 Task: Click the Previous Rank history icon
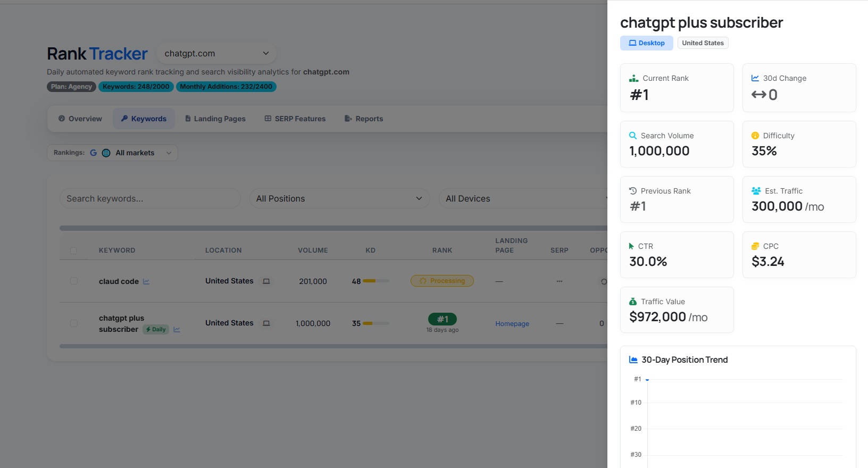[633, 191]
